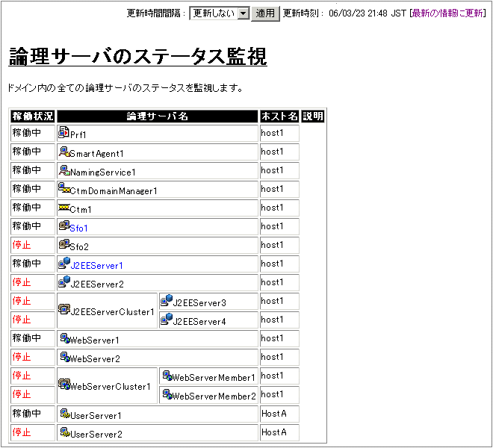This screenshot has width=493, height=448.
Task: Click the J2EEServer4 name text
Action: [x=199, y=322]
